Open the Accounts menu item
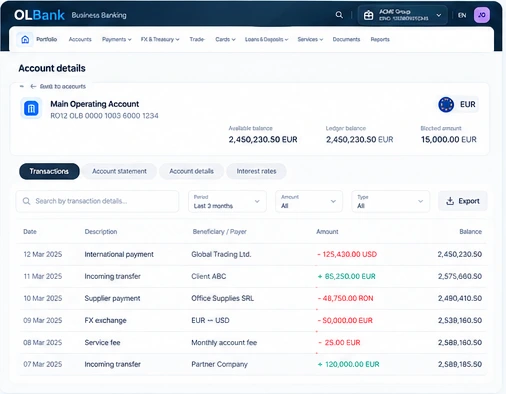506x394 pixels. pyautogui.click(x=80, y=39)
